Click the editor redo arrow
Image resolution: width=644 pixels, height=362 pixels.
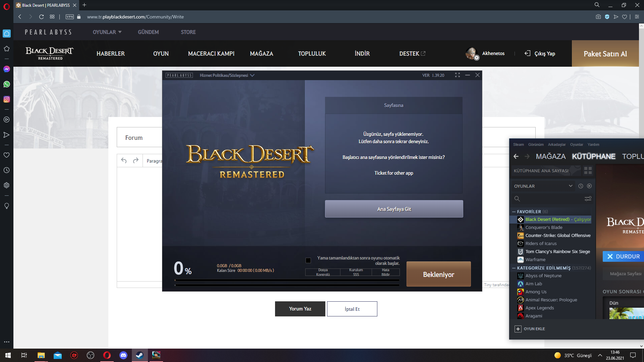click(136, 161)
